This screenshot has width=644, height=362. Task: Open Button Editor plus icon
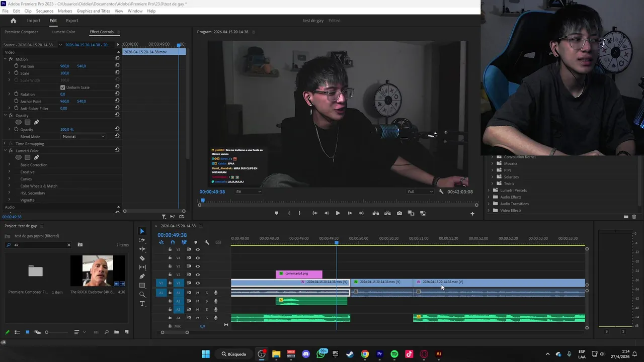472,214
